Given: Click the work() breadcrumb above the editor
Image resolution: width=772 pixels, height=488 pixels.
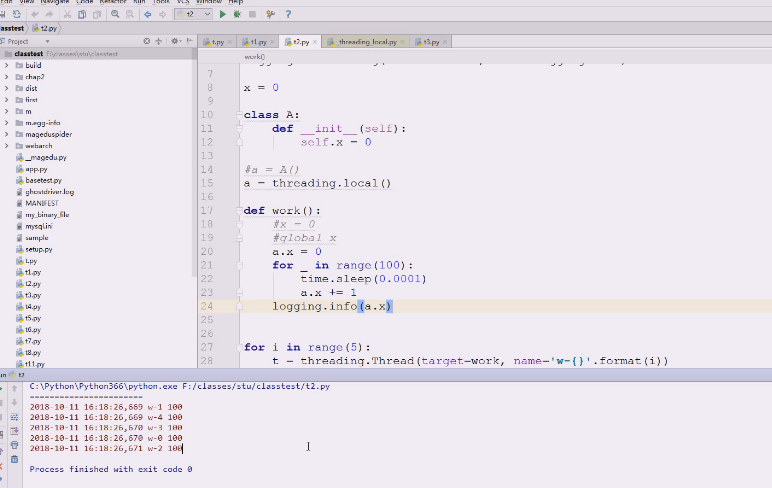Looking at the screenshot, I should (255, 57).
